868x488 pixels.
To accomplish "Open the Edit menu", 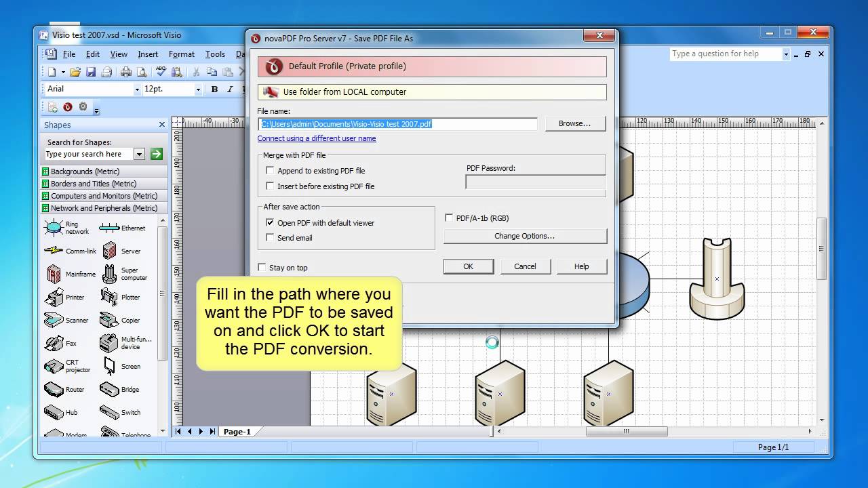I will click(93, 54).
